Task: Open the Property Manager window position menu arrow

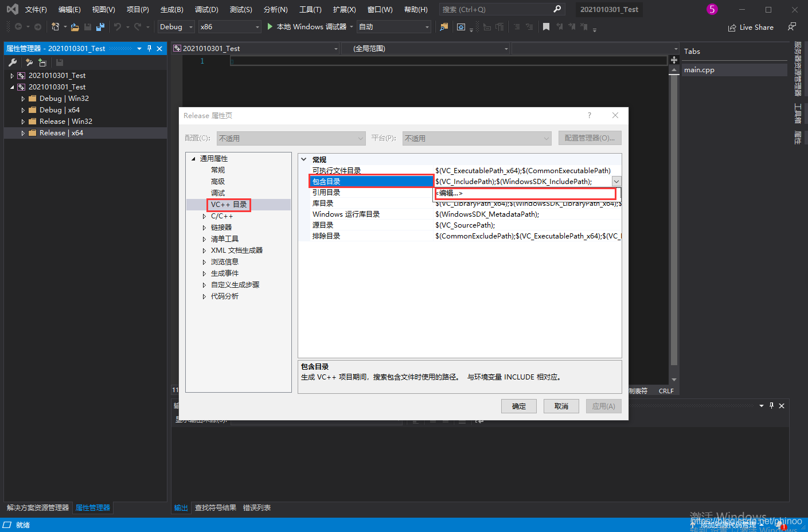Action: pos(139,49)
